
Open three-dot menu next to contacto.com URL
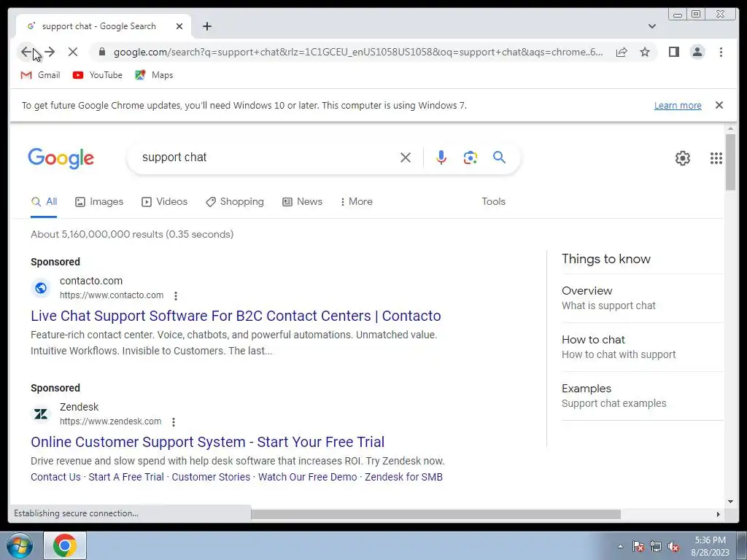point(176,296)
